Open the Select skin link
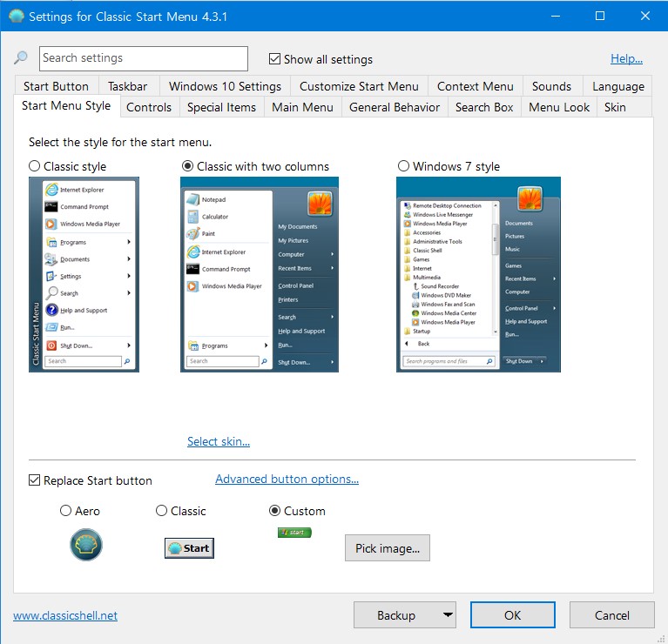Image resolution: width=668 pixels, height=644 pixels. pyautogui.click(x=219, y=441)
